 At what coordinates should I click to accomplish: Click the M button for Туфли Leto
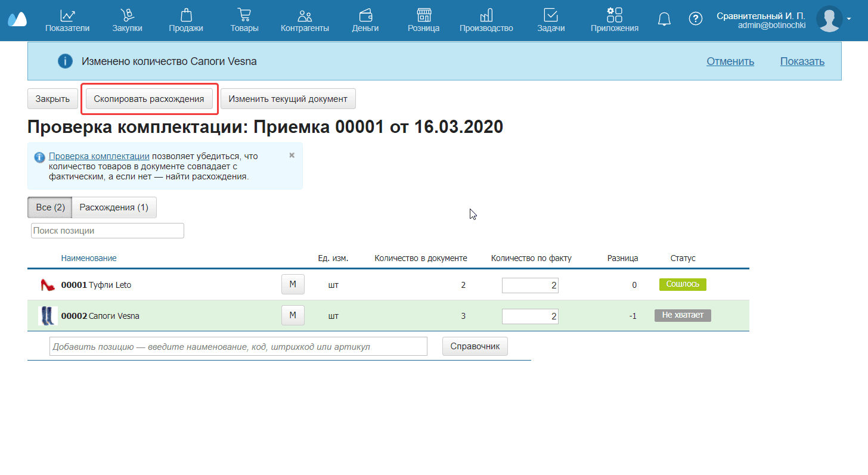coord(293,285)
